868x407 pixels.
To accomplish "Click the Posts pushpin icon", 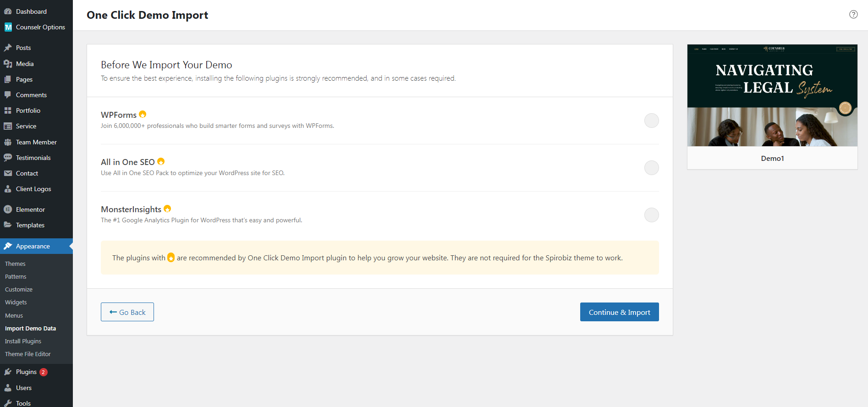I will point(8,48).
